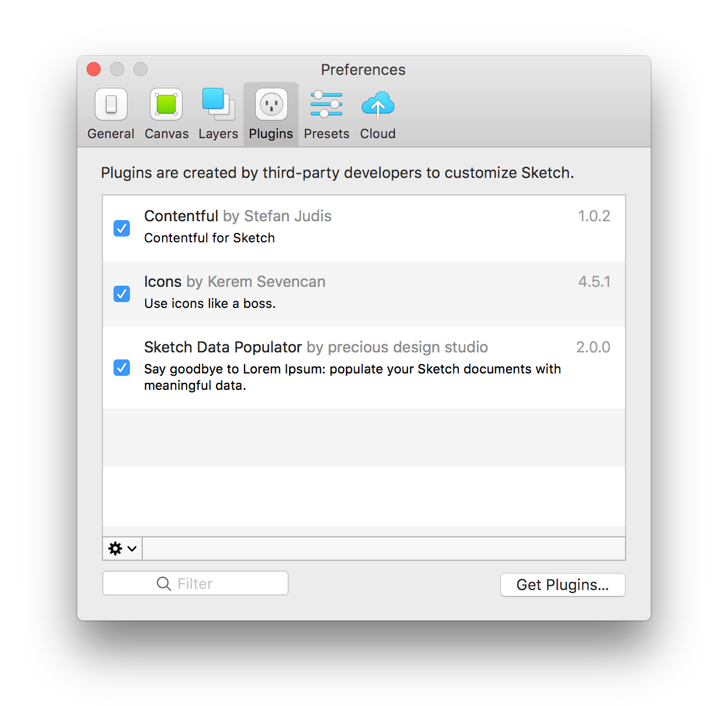
Task: Click the 'Say goodbye to Lorem Ipsum' description
Action: coord(352,377)
